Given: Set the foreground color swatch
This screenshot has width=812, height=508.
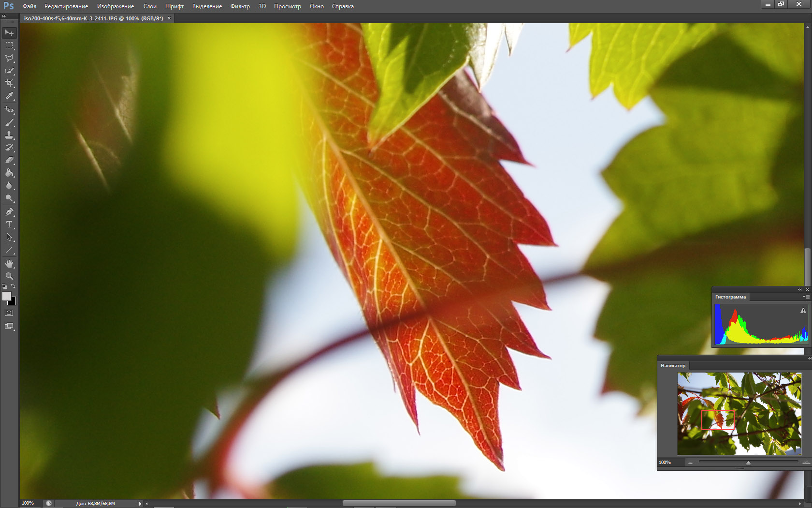Looking at the screenshot, I should tap(7, 296).
